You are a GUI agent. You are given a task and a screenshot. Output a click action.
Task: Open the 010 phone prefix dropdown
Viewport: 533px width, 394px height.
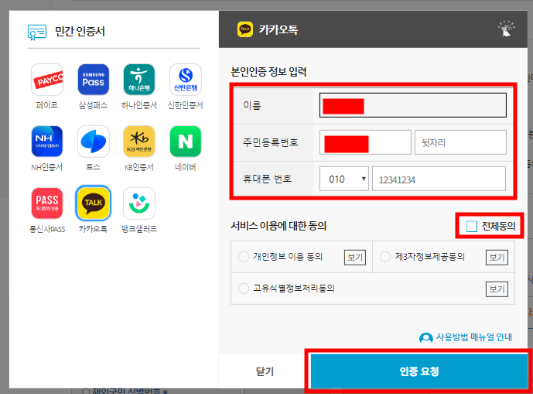[x=344, y=179]
